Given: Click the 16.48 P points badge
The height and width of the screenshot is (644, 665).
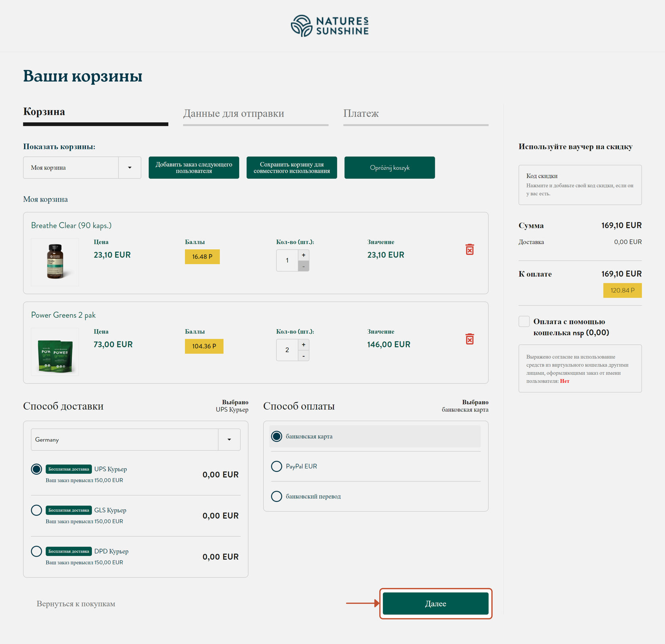Looking at the screenshot, I should [x=202, y=256].
